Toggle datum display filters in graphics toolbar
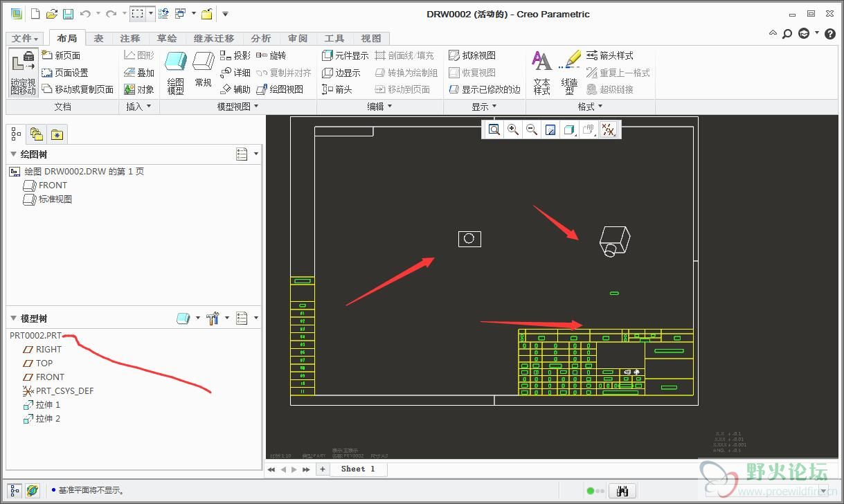Image resolution: width=844 pixels, height=504 pixels. (x=608, y=129)
